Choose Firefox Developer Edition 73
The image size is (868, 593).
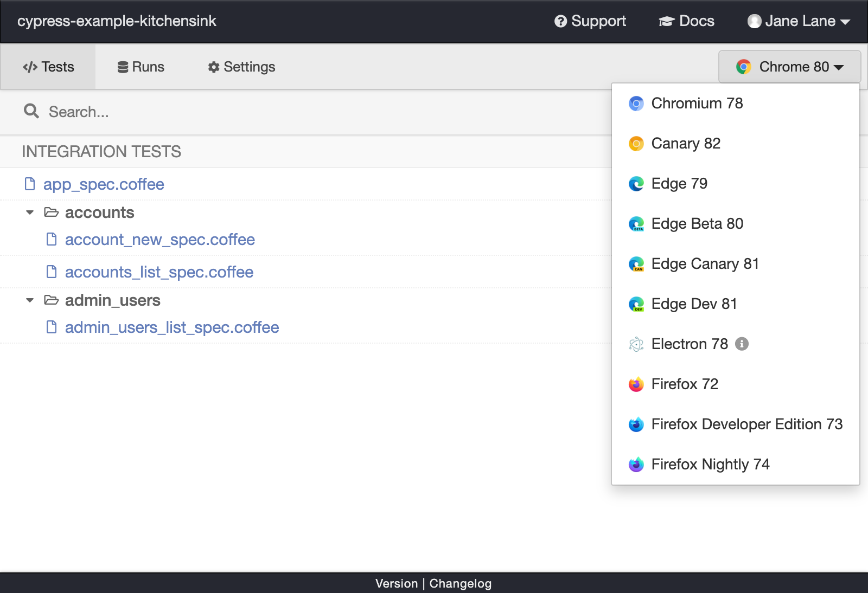746,424
